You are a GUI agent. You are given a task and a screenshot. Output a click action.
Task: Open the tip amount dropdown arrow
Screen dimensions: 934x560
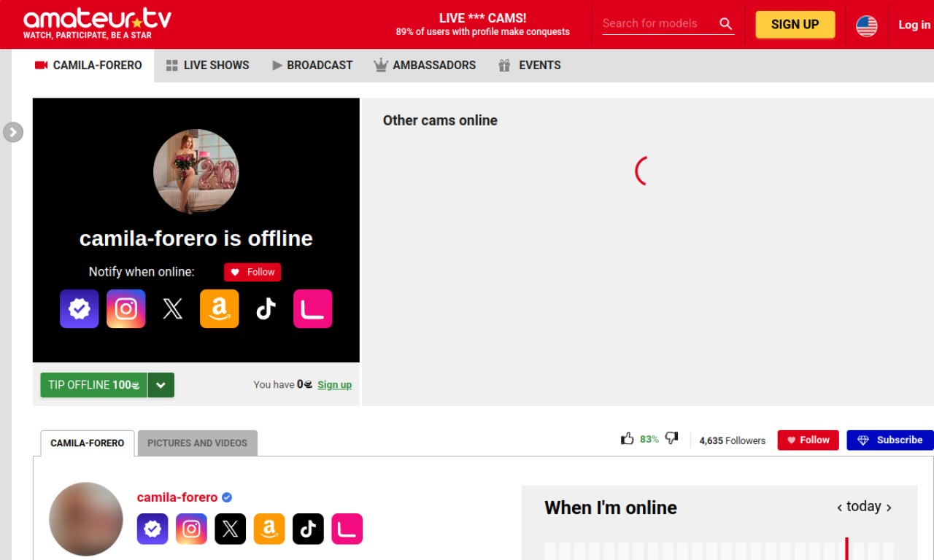tap(161, 385)
